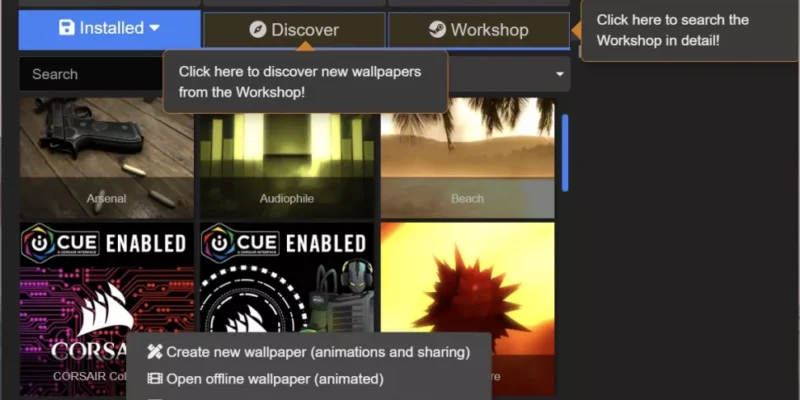Switch to the Workshop tab
Screen dimensions: 800x400
478,30
